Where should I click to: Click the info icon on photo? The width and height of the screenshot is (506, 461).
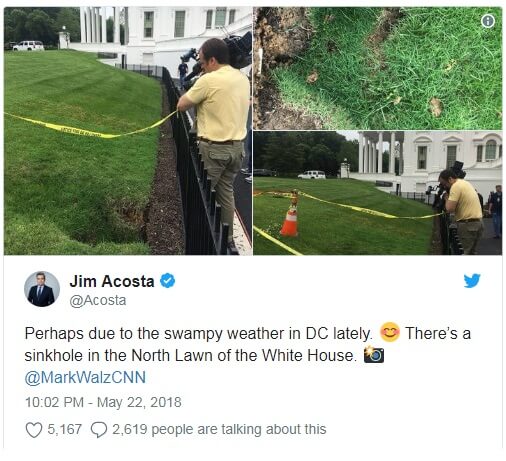click(488, 21)
